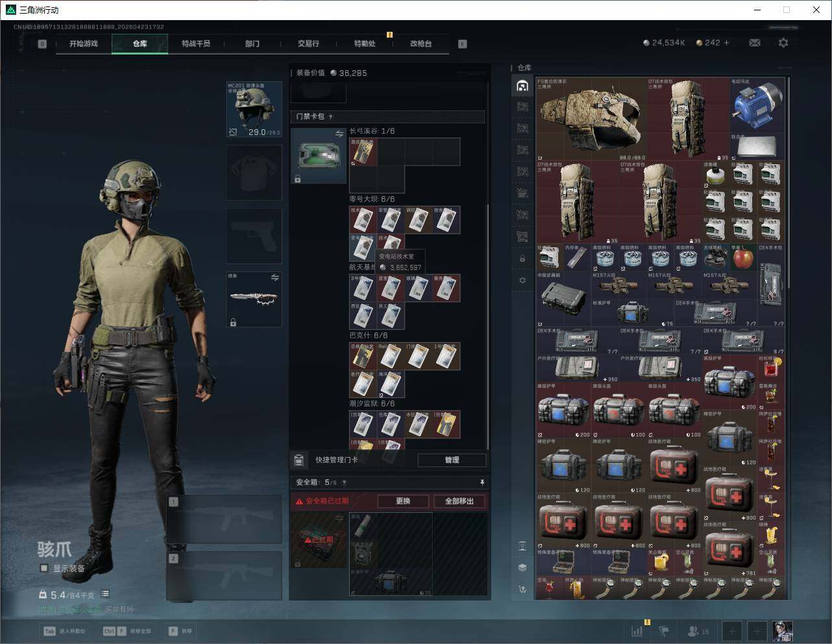Image resolution: width=832 pixels, height=644 pixels.
Task: Click the 巴克什: 6/6 label
Action: coord(369,336)
